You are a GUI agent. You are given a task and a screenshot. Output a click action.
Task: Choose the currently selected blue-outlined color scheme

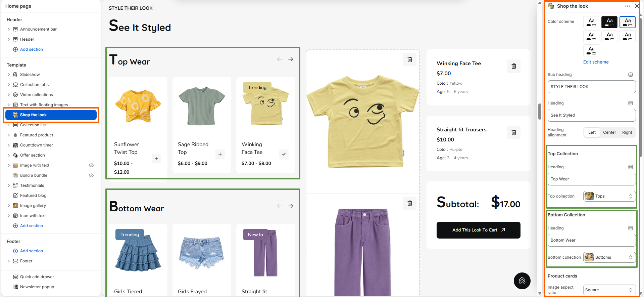628,22
